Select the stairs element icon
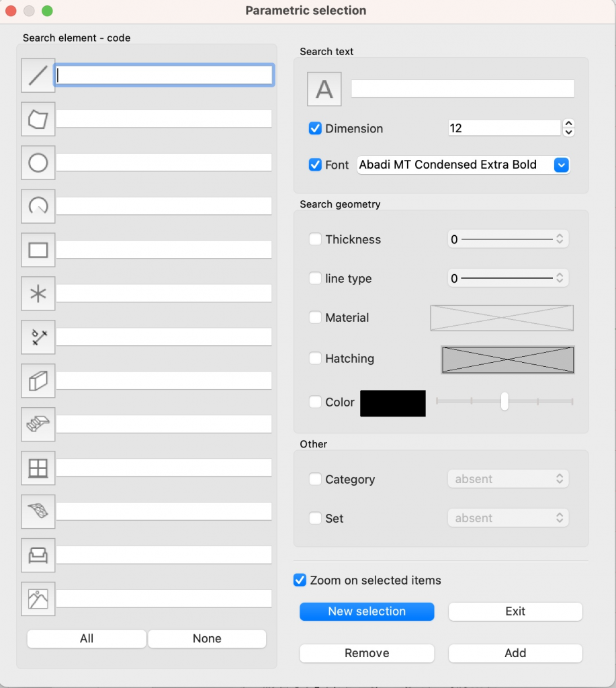Image resolution: width=616 pixels, height=688 pixels. pyautogui.click(x=38, y=425)
